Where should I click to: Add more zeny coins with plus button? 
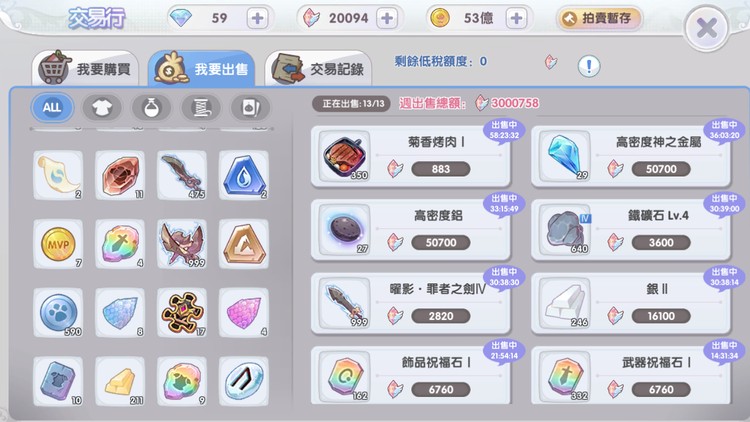coord(516,18)
